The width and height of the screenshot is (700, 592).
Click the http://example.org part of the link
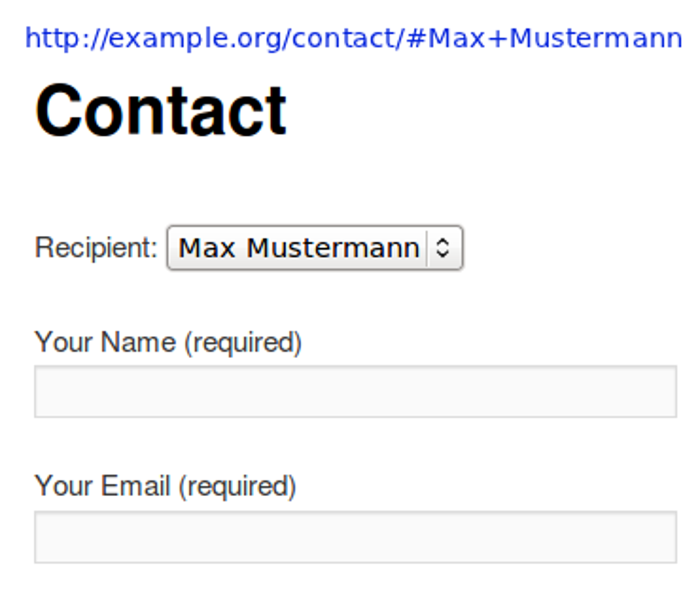pyautogui.click(x=154, y=38)
